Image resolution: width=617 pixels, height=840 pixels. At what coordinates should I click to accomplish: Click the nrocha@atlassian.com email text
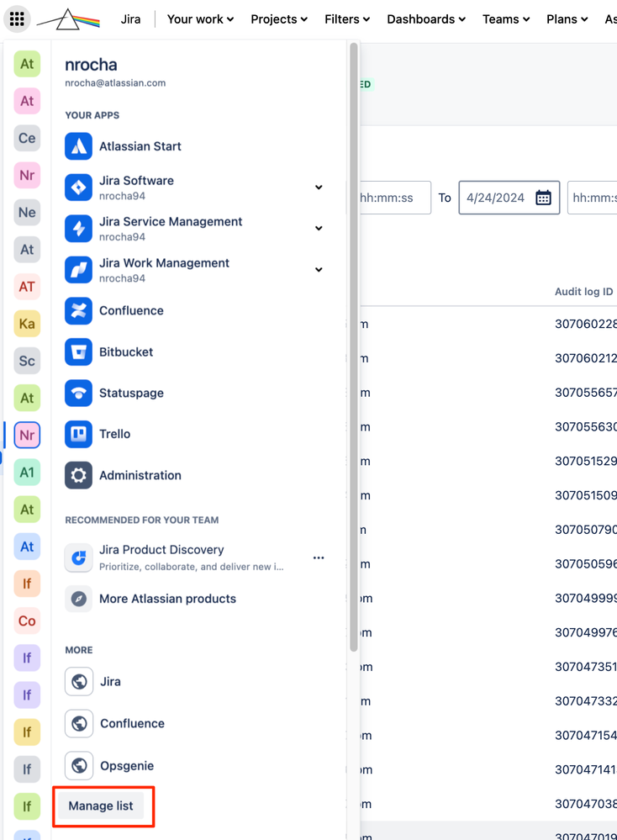(115, 83)
